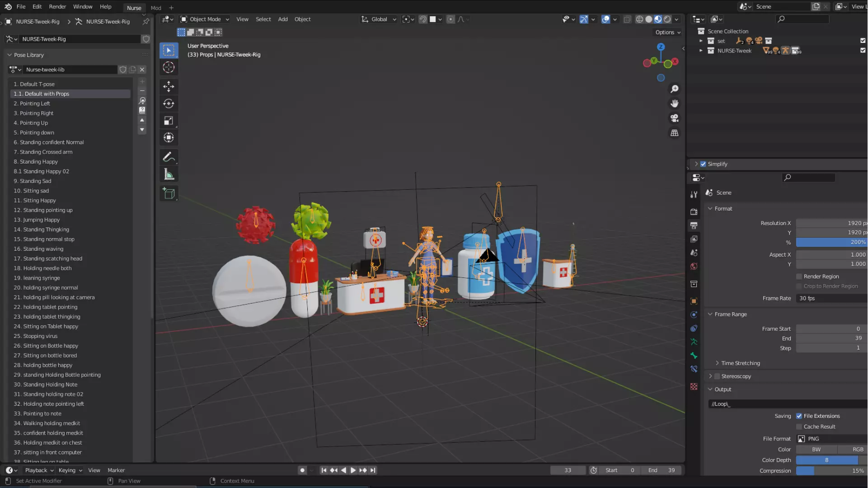Choose the Add Cube tool
The width and height of the screenshot is (868, 488).
click(x=169, y=193)
